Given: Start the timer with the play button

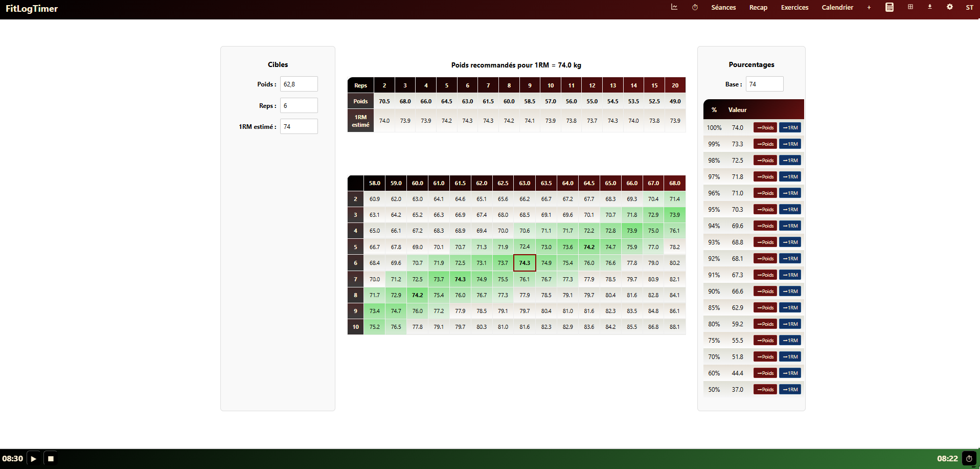Looking at the screenshot, I should (34, 459).
